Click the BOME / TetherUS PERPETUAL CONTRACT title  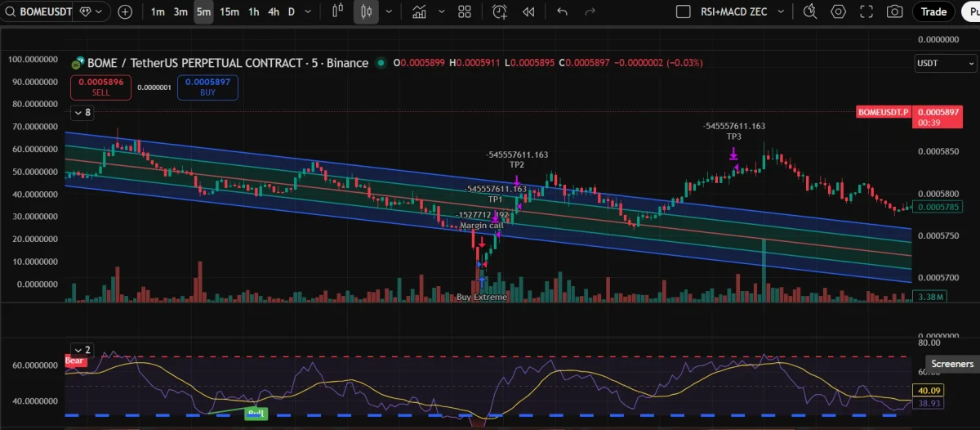click(227, 64)
